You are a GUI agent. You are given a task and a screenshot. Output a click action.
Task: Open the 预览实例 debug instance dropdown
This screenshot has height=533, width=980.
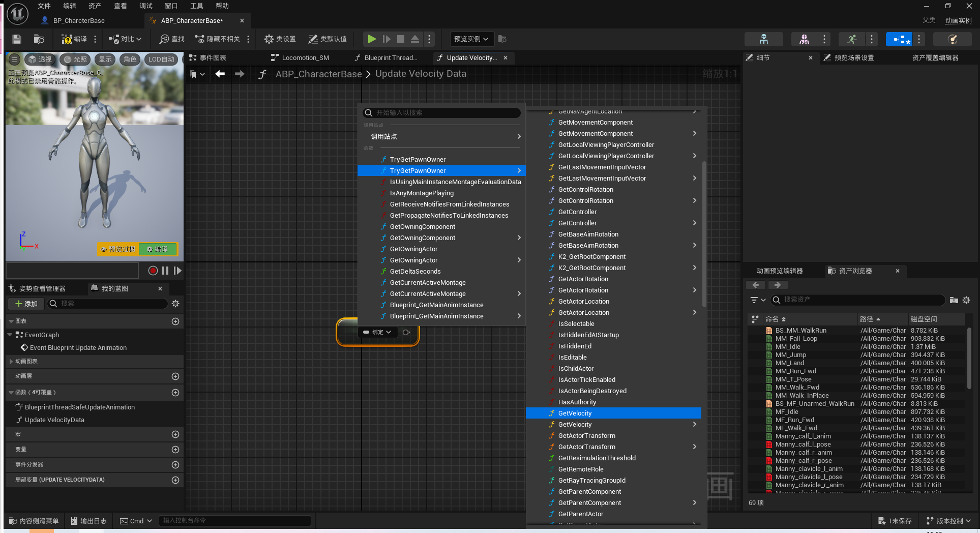coord(471,39)
